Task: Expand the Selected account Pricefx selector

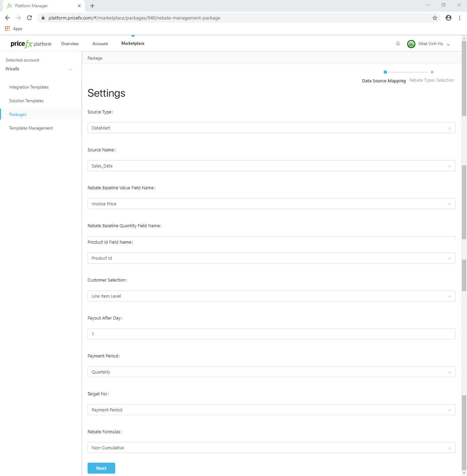Action: pyautogui.click(x=39, y=69)
